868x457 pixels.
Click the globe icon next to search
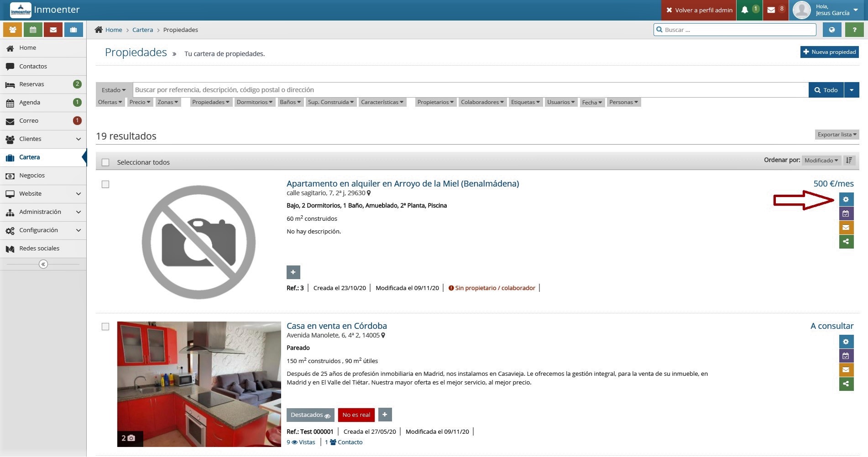[832, 30]
